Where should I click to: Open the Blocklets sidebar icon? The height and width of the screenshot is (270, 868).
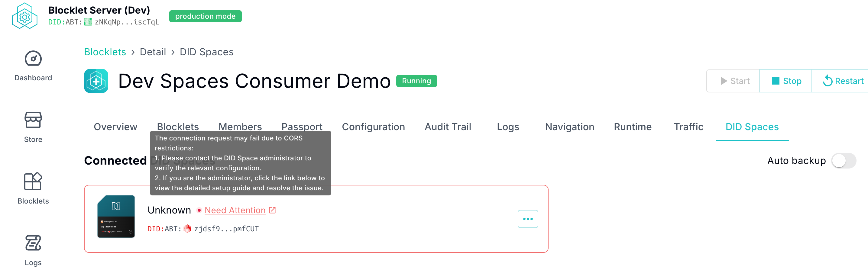click(x=33, y=182)
